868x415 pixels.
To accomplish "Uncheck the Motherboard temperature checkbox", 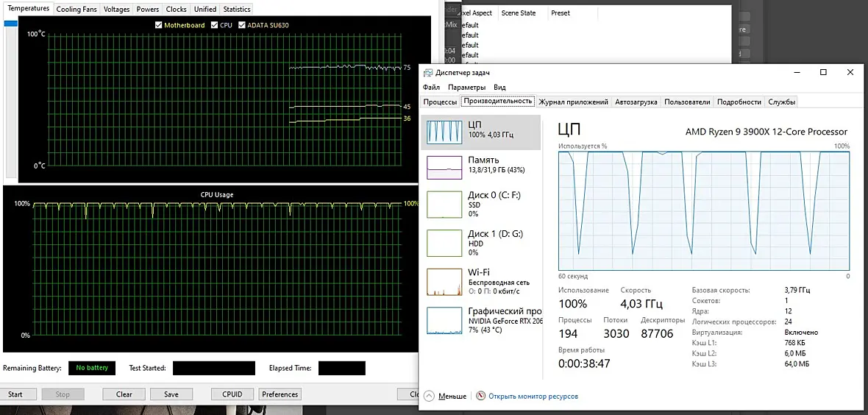I will 159,25.
